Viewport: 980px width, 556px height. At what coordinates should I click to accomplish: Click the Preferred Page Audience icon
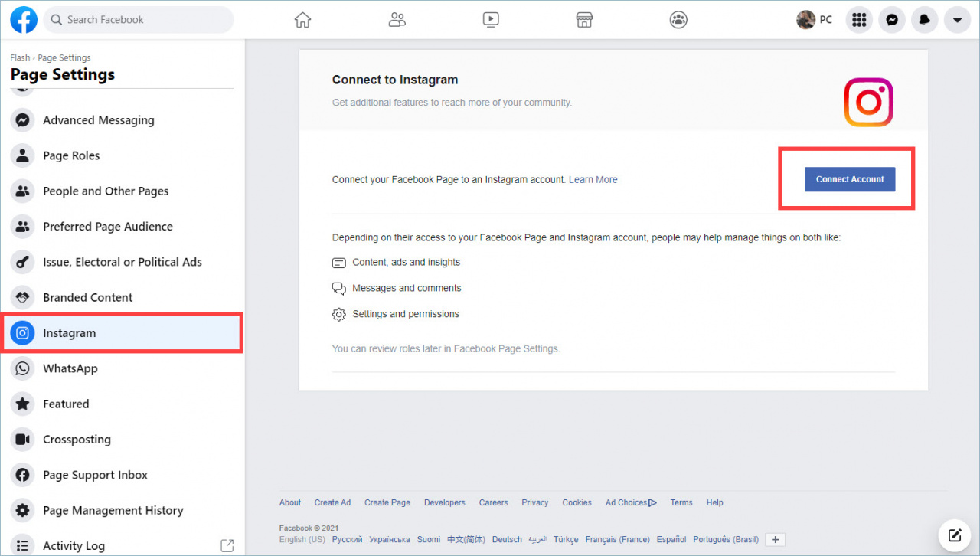pos(23,227)
